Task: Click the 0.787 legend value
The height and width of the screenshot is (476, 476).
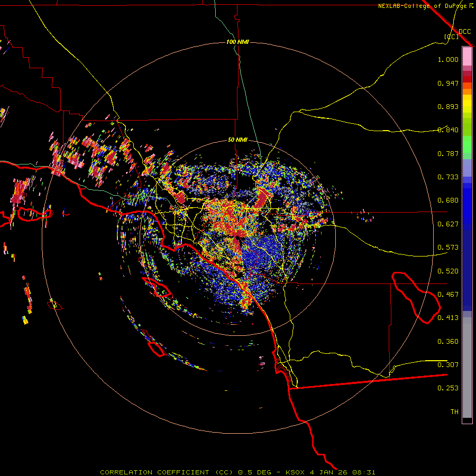Action: point(448,153)
